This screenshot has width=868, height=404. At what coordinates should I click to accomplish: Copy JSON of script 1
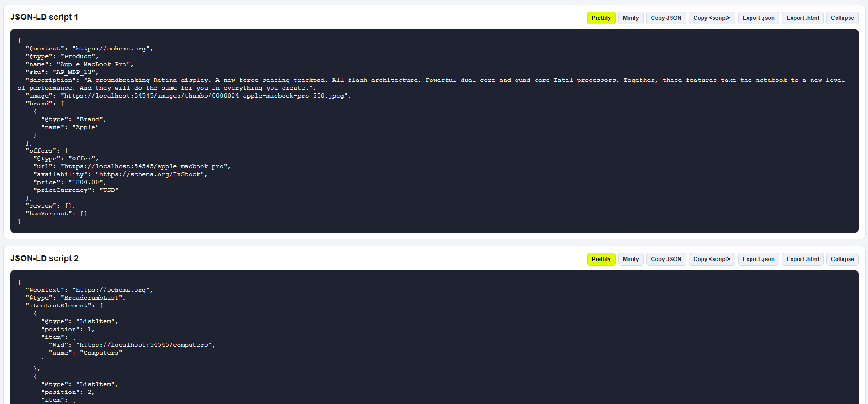pos(666,18)
